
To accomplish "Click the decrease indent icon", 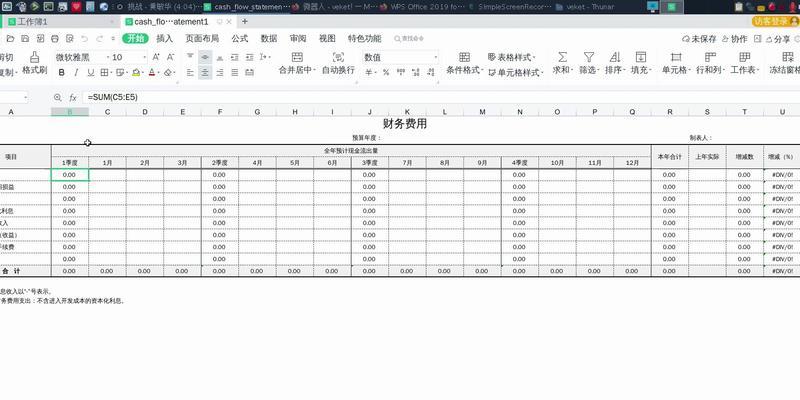I will (235, 57).
